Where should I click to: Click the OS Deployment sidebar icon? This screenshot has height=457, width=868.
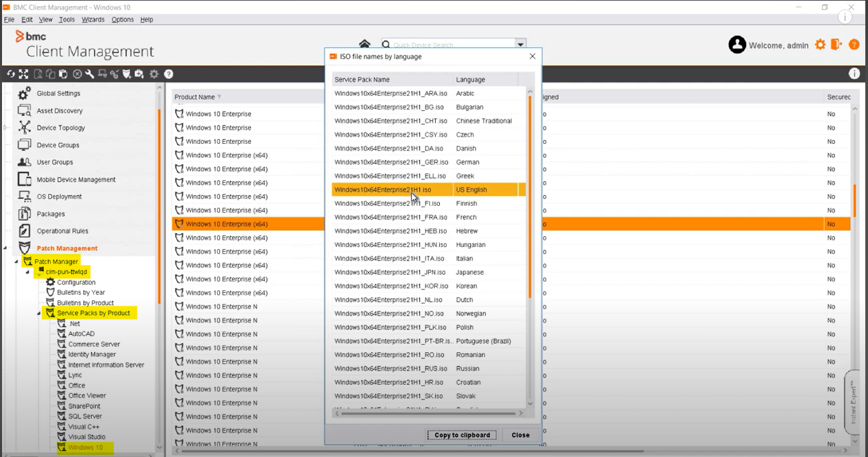[24, 196]
